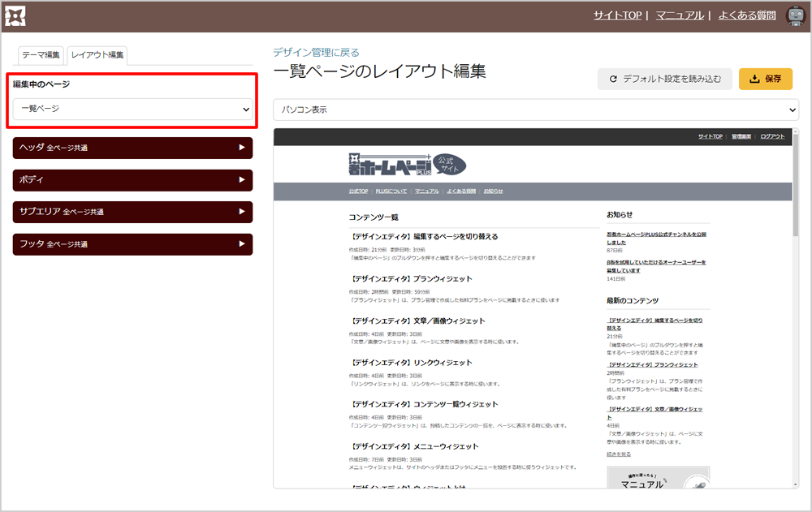This screenshot has height=512, width=812.
Task: Click the ninja logo icon in top-left
Action: coord(15,15)
